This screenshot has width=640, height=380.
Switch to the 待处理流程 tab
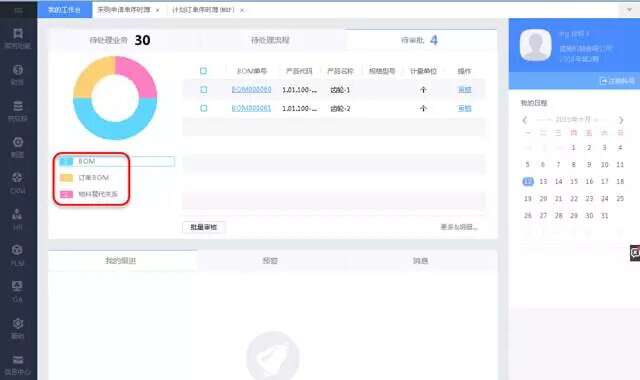pyautogui.click(x=270, y=40)
